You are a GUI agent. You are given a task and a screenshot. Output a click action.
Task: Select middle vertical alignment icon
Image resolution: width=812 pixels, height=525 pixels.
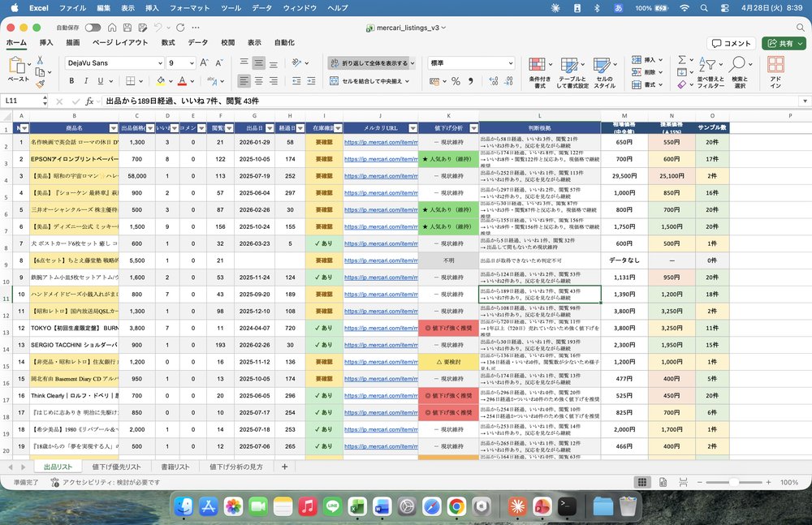258,63
